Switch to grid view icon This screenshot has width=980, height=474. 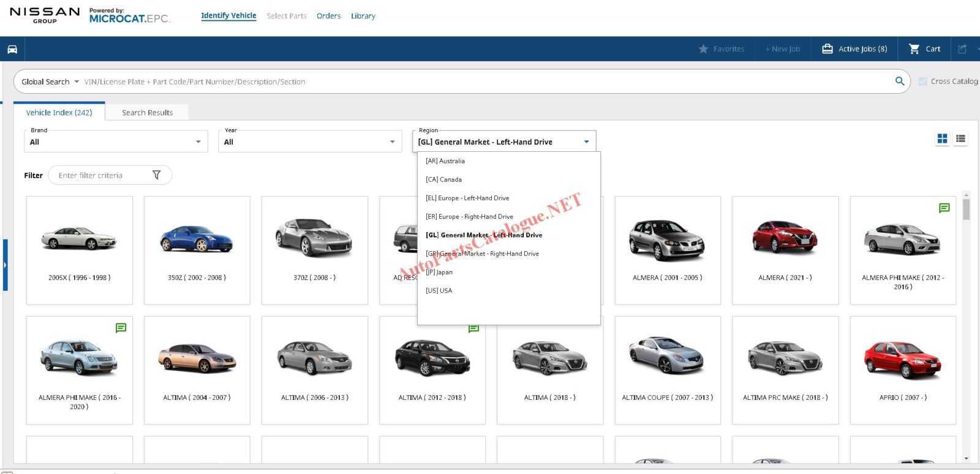[x=942, y=139]
